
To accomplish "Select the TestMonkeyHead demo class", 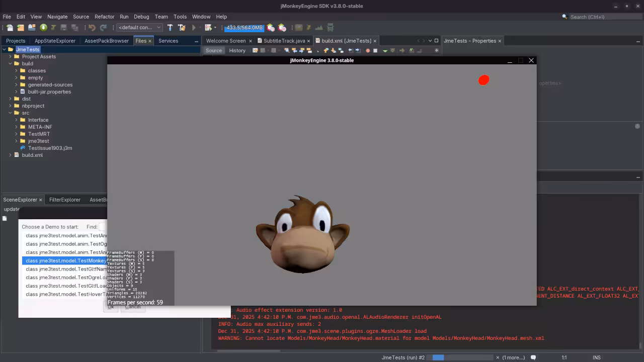I will pos(65,260).
